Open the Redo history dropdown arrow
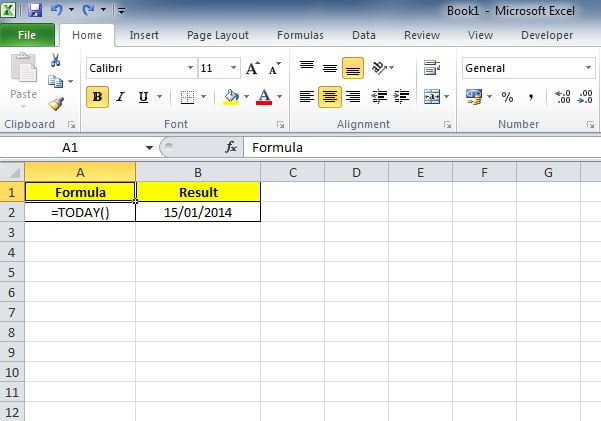The width and height of the screenshot is (601, 421). [x=103, y=10]
